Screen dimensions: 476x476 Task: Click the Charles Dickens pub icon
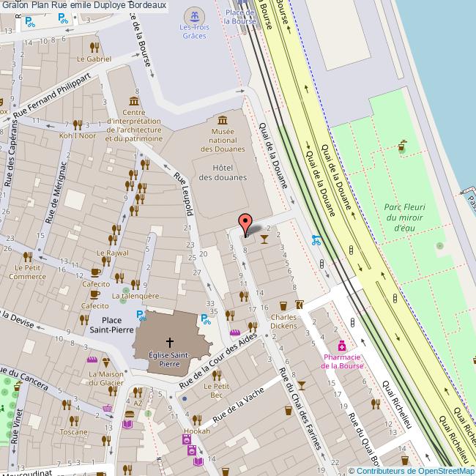click(283, 305)
